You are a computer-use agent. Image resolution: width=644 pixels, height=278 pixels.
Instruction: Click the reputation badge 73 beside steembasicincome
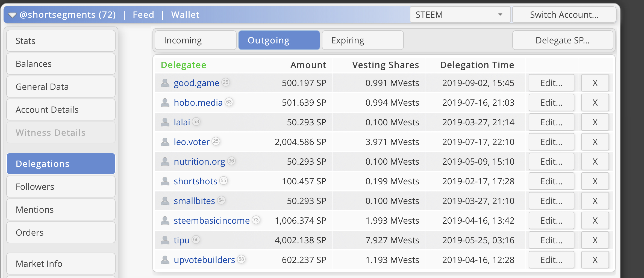click(256, 220)
